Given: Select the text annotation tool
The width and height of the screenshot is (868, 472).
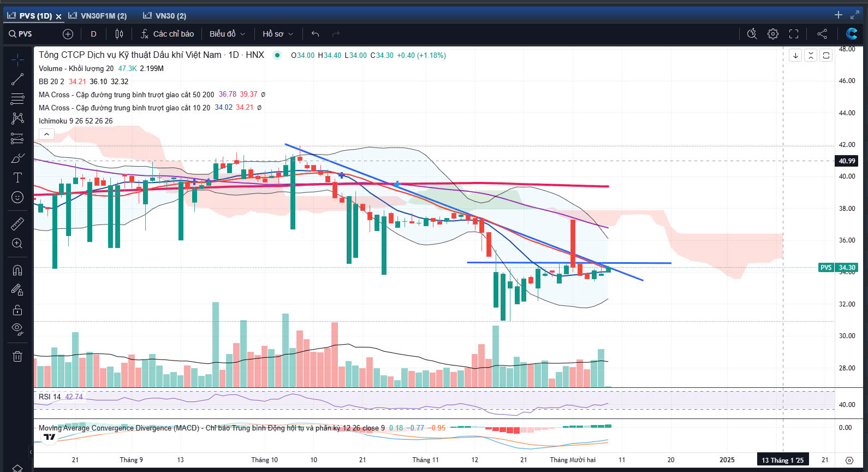Looking at the screenshot, I should click(17, 178).
